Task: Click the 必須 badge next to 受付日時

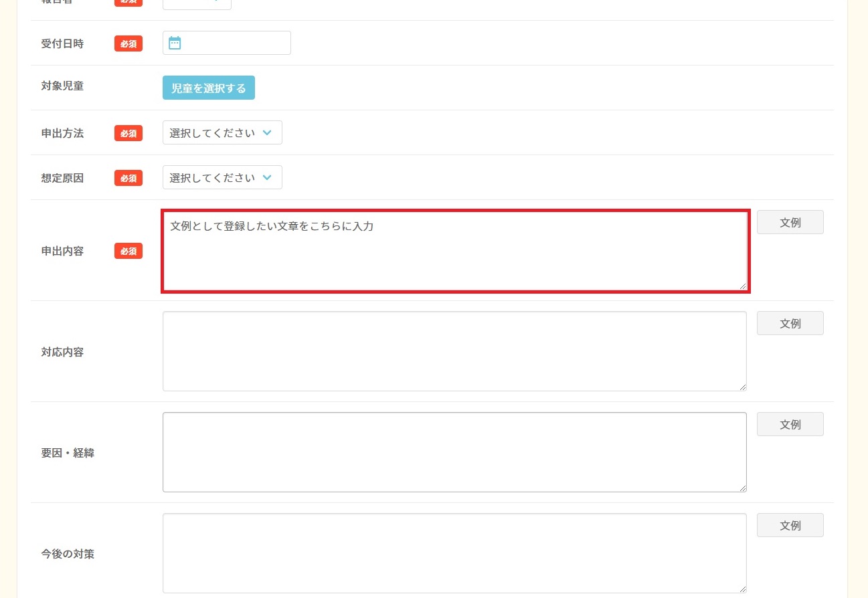Action: [128, 43]
